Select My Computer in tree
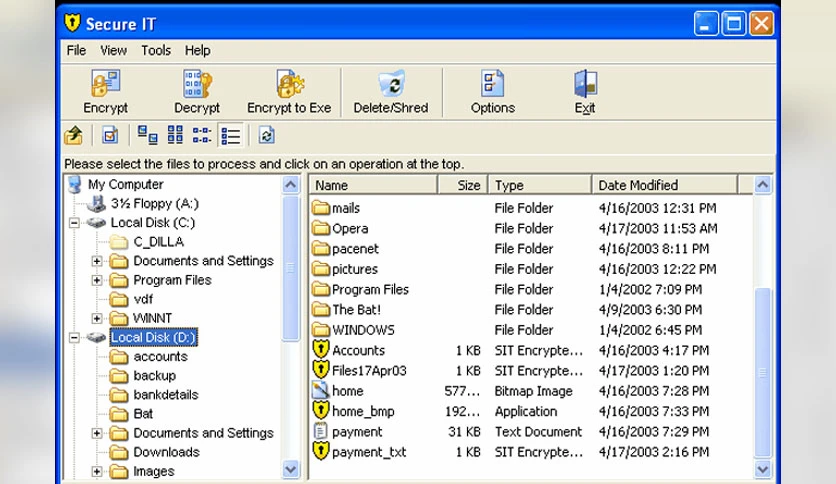The image size is (836, 484). coord(125,184)
